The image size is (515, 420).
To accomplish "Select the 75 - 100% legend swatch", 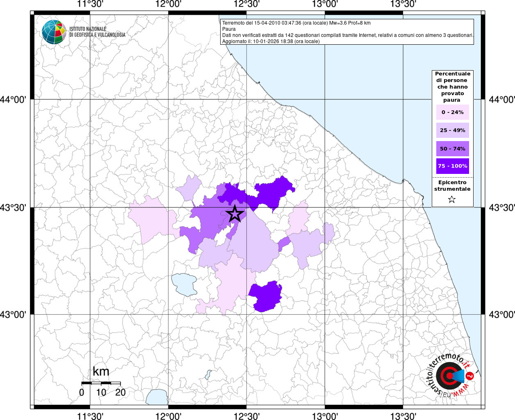I will pyautogui.click(x=452, y=166).
